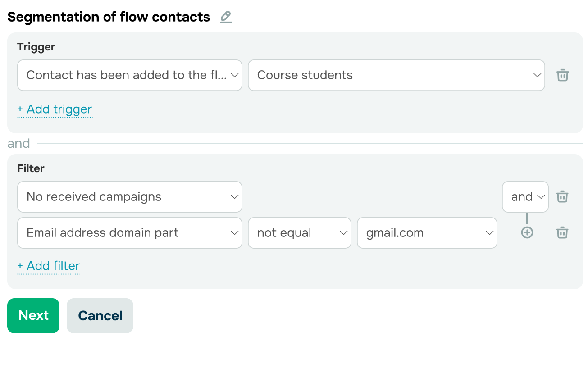This screenshot has width=588, height=382.
Task: Expand the Course students dropdown
Action: (396, 75)
